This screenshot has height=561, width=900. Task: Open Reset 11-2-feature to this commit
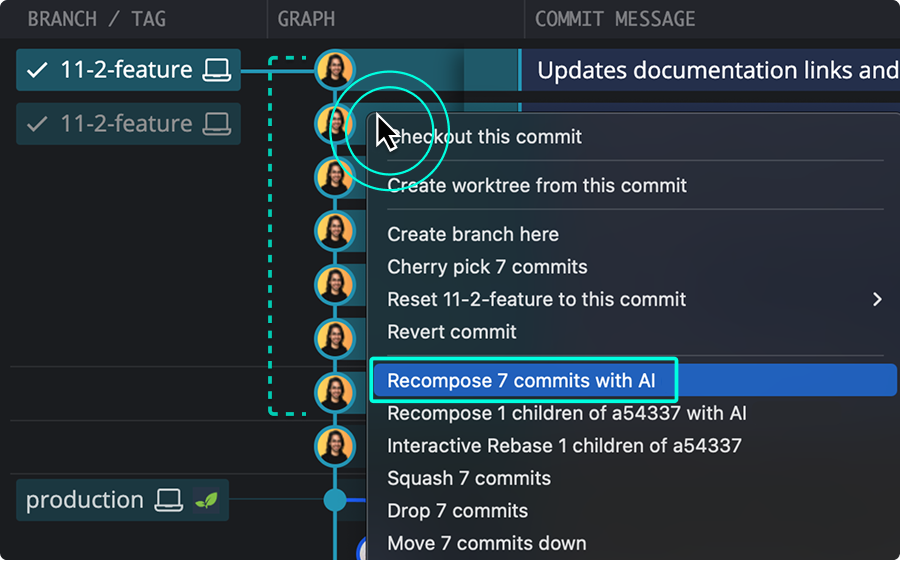537,299
